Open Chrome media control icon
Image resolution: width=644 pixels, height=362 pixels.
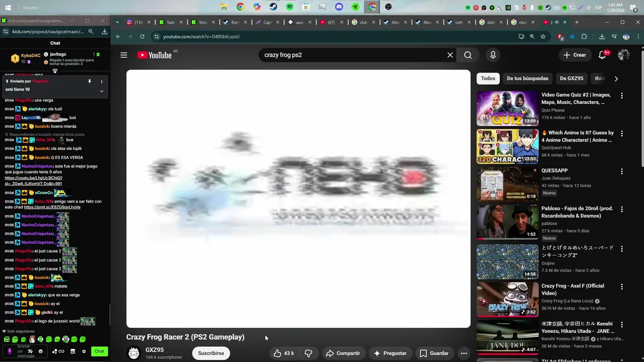(x=614, y=37)
